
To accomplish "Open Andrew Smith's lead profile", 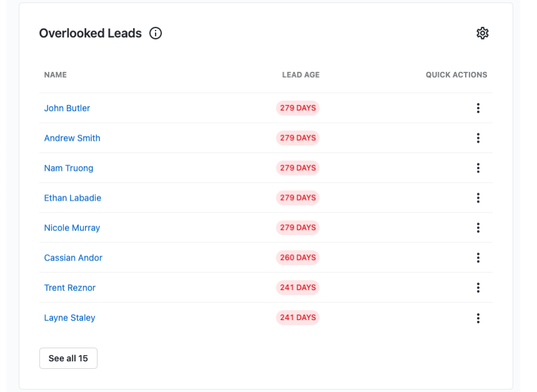I will [x=72, y=138].
